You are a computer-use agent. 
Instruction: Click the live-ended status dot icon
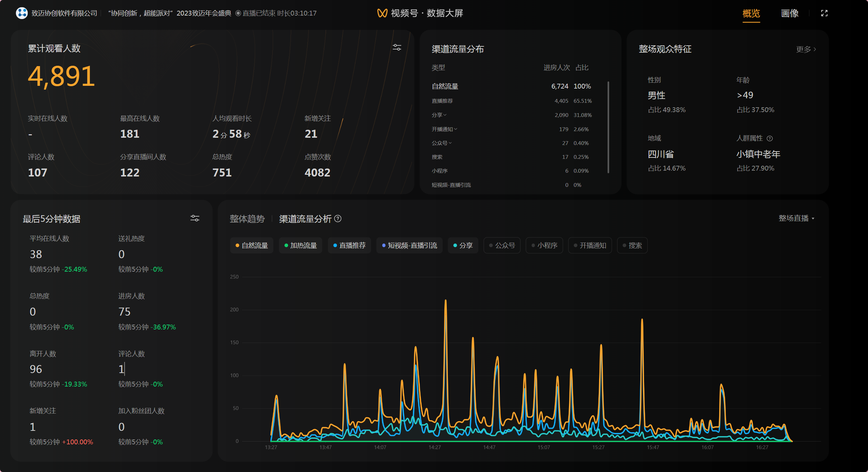(238, 13)
